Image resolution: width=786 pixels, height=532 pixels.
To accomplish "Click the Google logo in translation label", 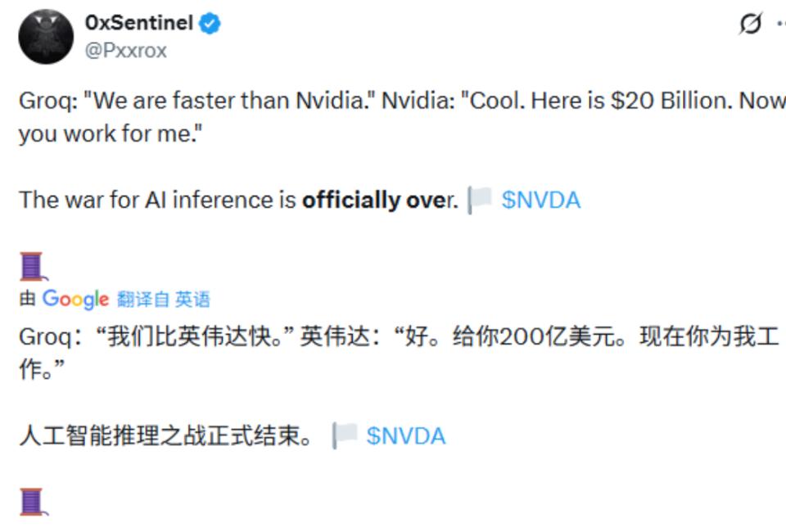I will (75, 300).
